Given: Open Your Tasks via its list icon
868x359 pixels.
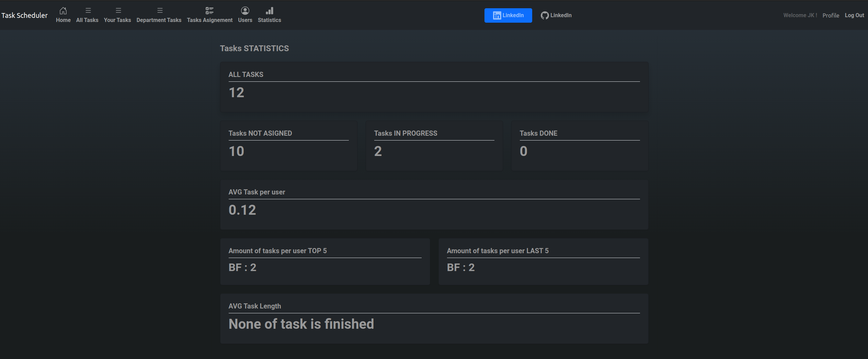Looking at the screenshot, I should coord(117,10).
